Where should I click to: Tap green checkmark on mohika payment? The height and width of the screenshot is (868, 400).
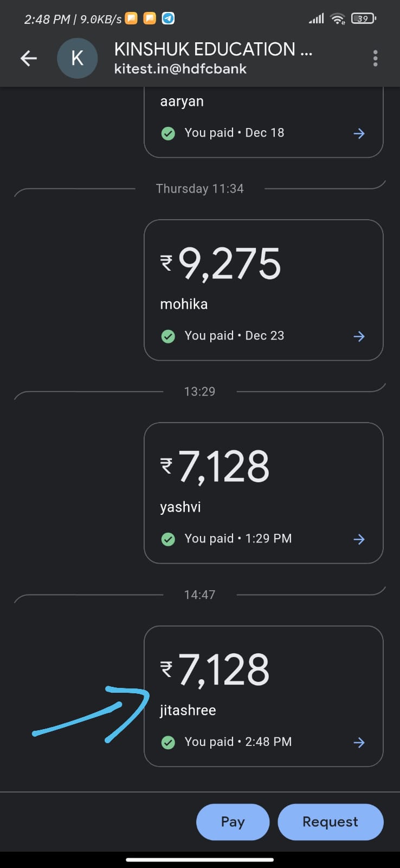coord(168,336)
